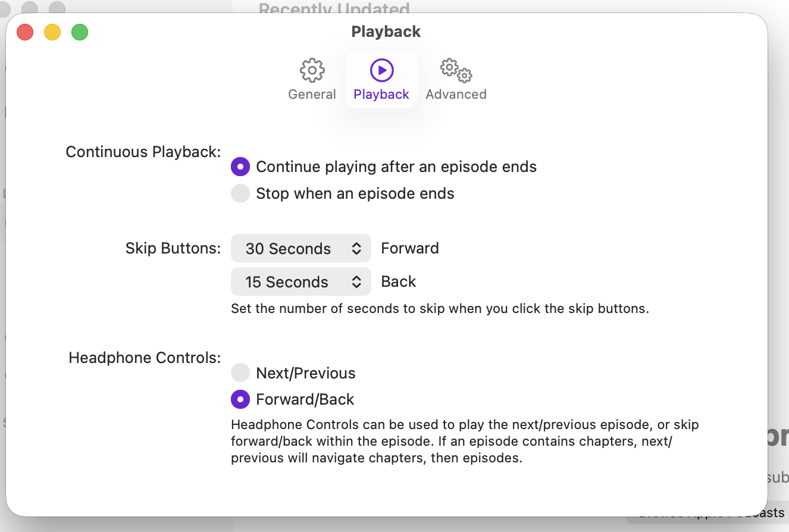Click the green zoom window button
789x532 pixels.
[x=80, y=32]
